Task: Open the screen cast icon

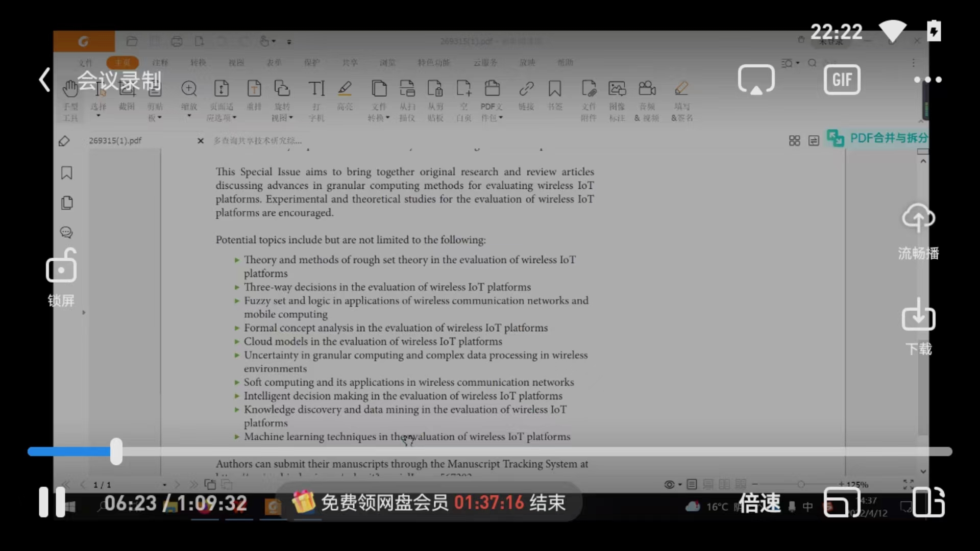Action: click(756, 80)
